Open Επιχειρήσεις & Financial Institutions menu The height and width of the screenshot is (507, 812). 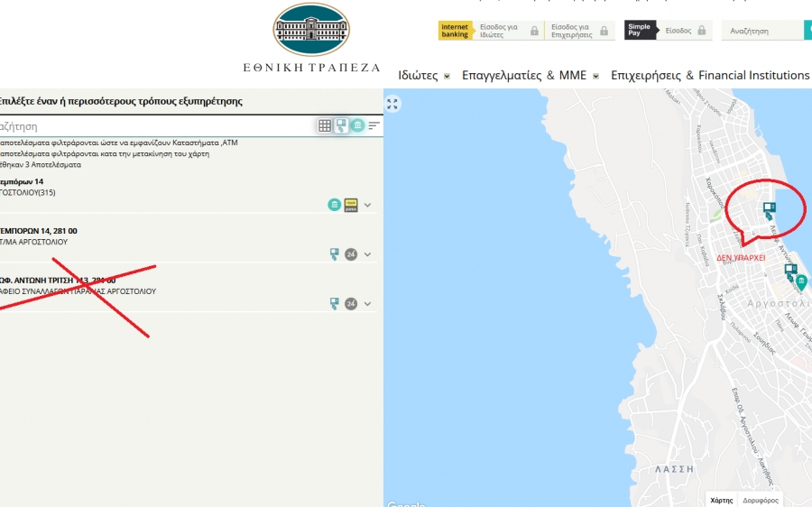(710, 76)
